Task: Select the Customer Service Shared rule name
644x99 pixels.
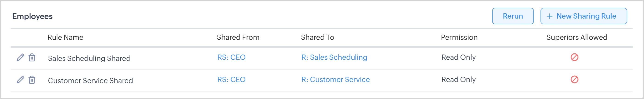Action: 90,80
